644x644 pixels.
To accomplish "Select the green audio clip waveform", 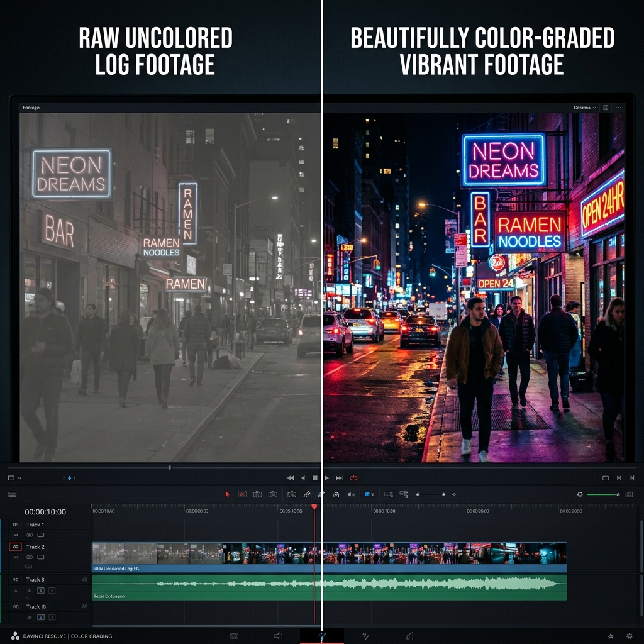I will click(x=329, y=587).
